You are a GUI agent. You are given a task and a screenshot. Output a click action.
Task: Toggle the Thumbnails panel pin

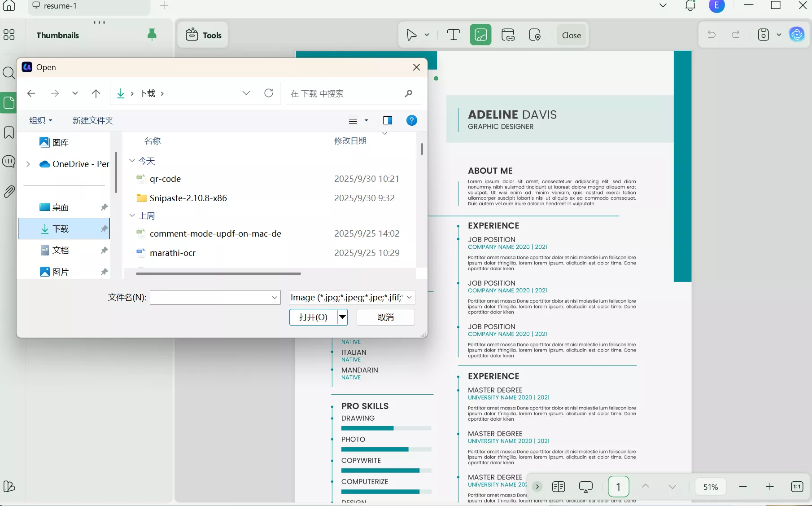tap(152, 35)
